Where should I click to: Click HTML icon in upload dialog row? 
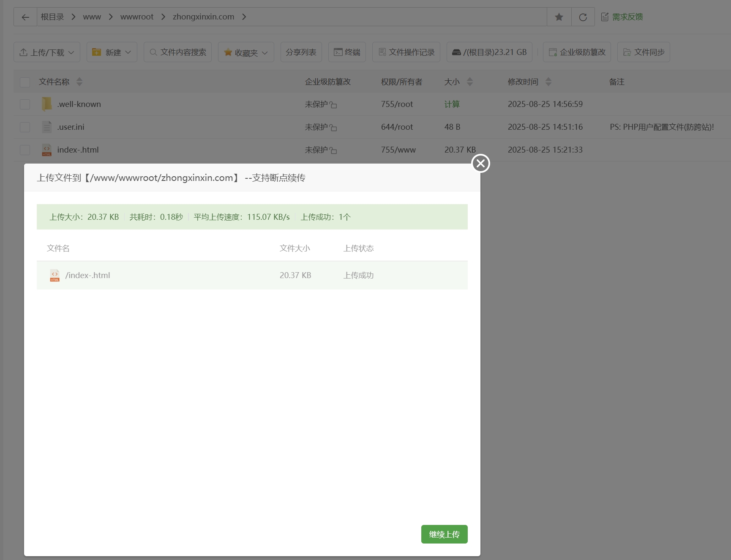(x=55, y=276)
